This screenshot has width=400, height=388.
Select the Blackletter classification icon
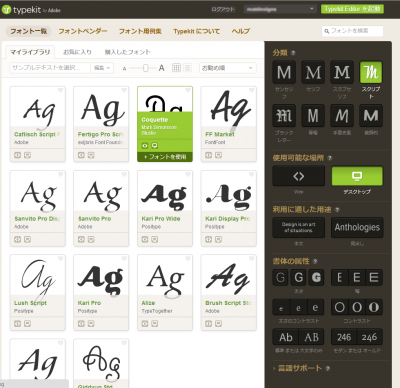[284, 115]
